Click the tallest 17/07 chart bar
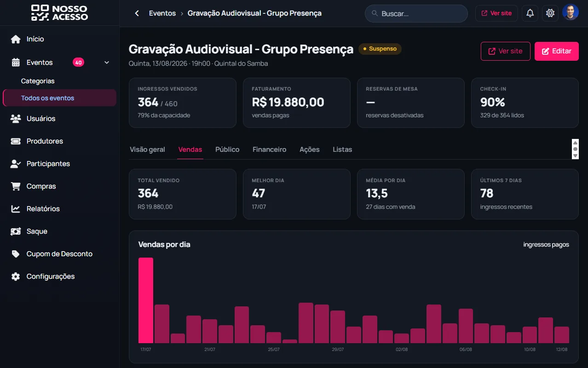 (x=146, y=300)
